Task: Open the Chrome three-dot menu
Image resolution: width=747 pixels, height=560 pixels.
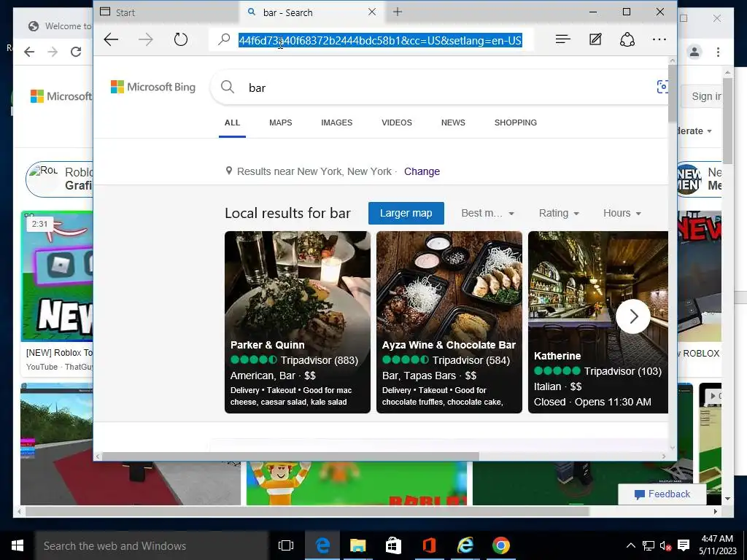Action: [718, 52]
